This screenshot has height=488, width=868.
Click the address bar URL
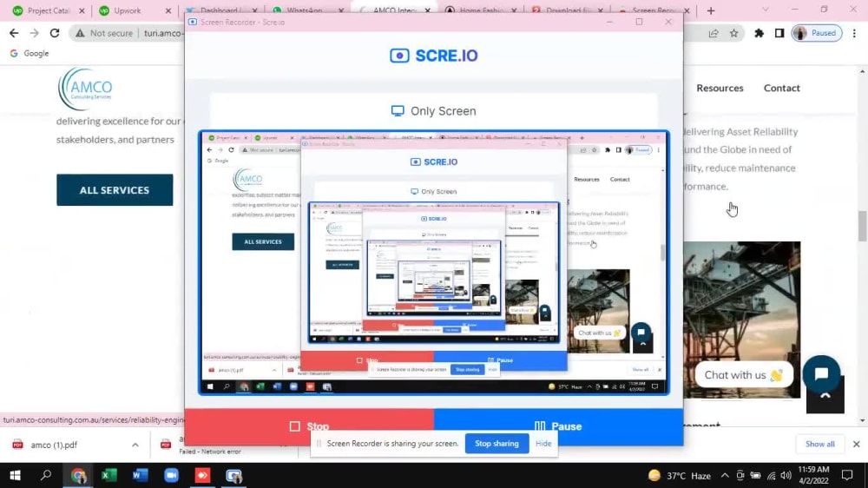163,33
